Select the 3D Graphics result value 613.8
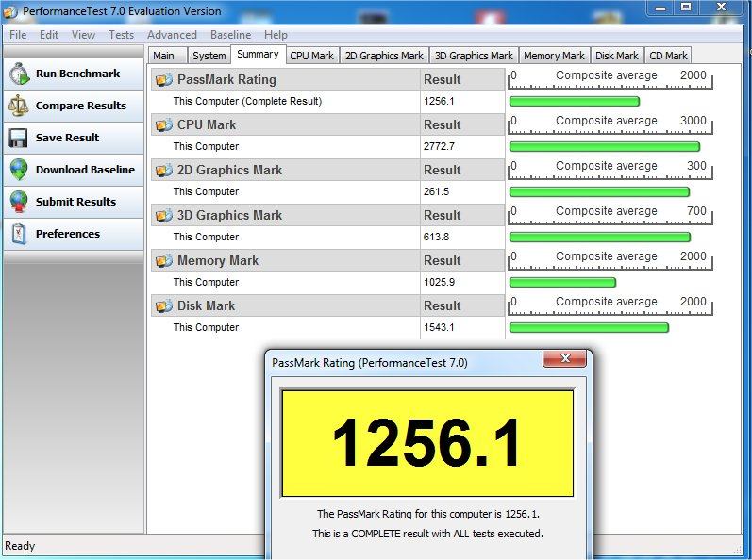The image size is (752, 560). click(437, 238)
